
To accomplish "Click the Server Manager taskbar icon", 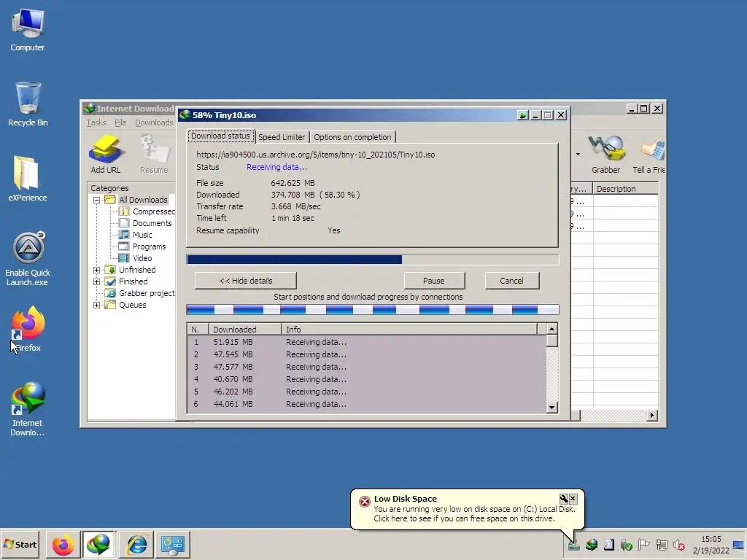I will point(172,544).
